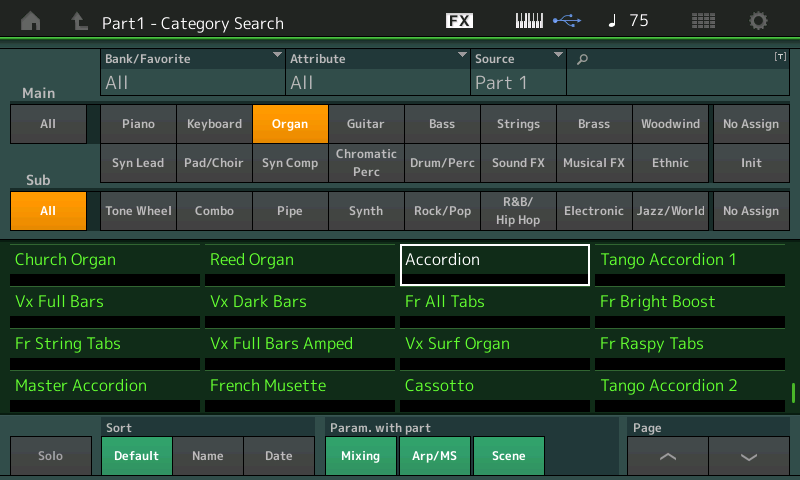Select the Bass main category

tap(442, 124)
